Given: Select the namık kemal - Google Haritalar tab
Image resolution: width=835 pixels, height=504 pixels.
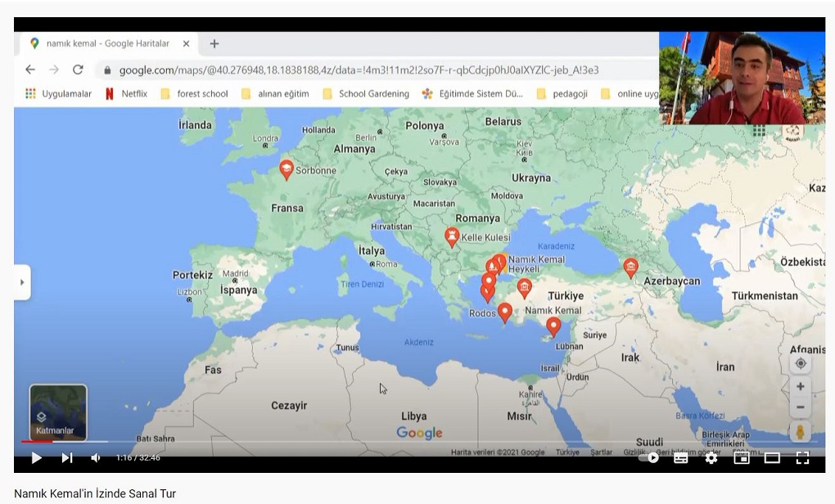Looking at the screenshot, I should coord(108,43).
